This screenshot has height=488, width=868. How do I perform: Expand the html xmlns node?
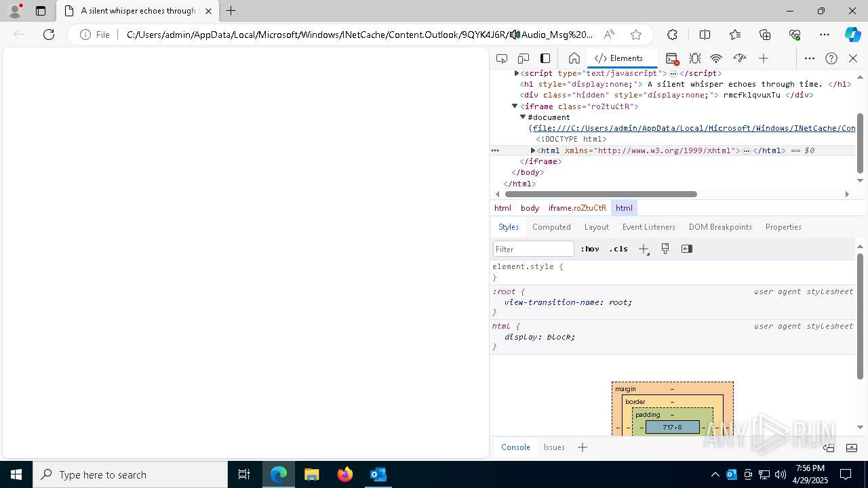[533, 150]
